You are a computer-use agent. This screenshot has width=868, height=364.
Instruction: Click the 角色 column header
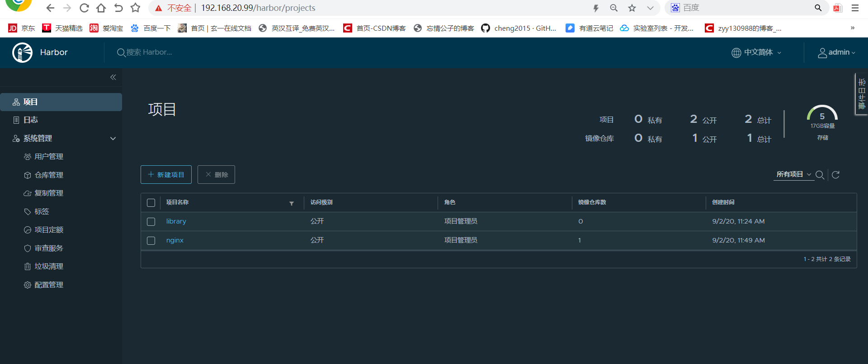(x=450, y=202)
